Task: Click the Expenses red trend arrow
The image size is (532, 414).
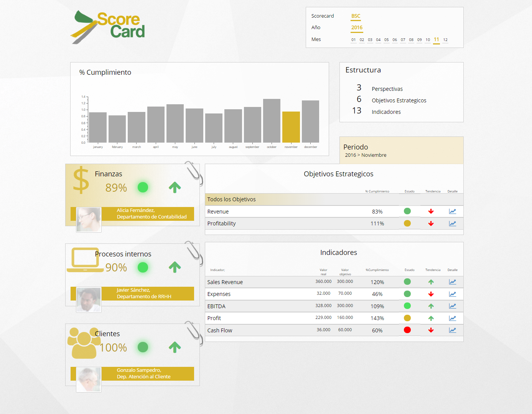Action: pyautogui.click(x=431, y=294)
